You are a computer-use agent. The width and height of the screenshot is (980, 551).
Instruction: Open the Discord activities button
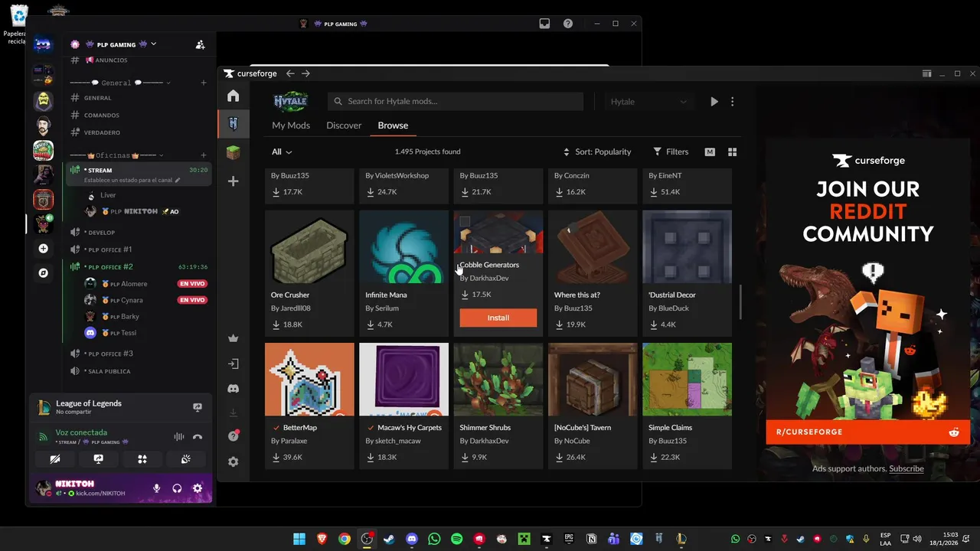(142, 459)
